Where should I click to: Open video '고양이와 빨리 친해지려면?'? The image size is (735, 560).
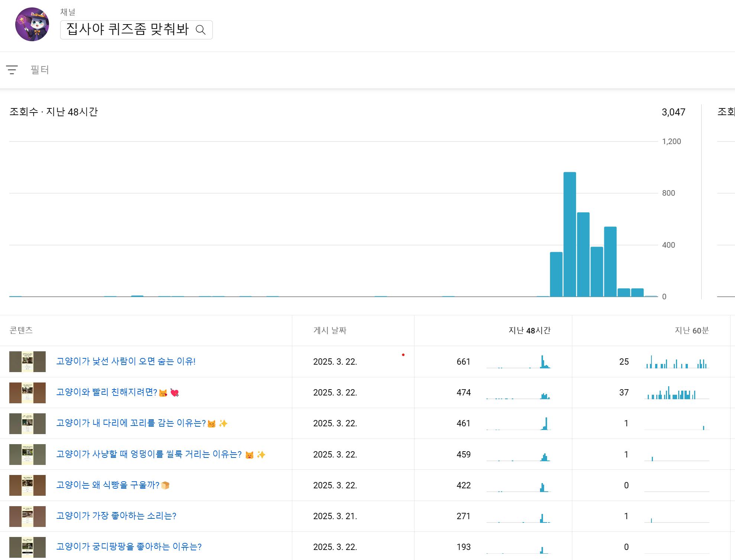[107, 392]
